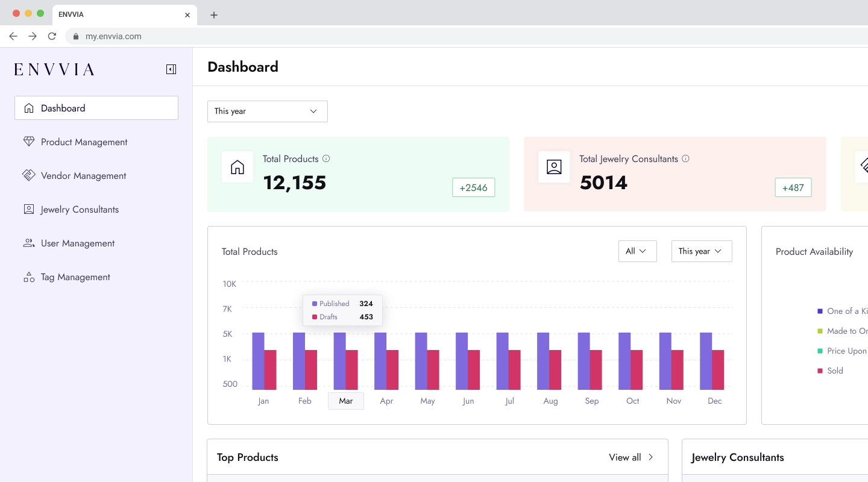Open Dashboard in the sidebar
This screenshot has width=868, height=482.
click(x=96, y=108)
